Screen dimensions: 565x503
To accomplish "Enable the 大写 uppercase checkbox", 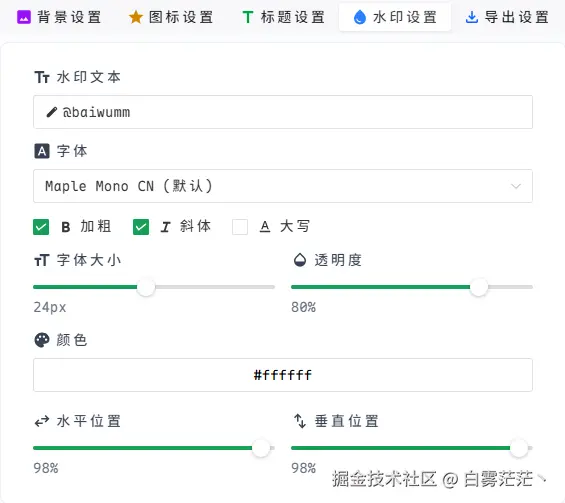I will point(240,227).
